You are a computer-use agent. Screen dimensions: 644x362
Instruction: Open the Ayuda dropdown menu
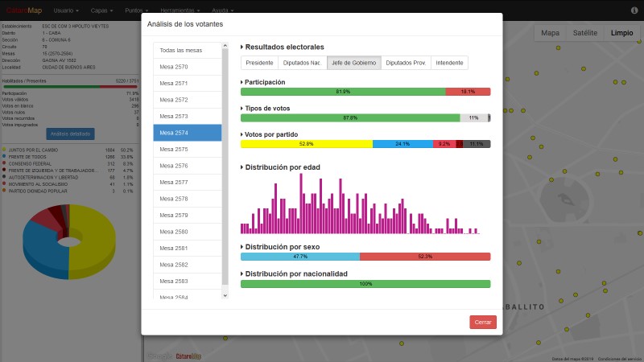tap(223, 10)
